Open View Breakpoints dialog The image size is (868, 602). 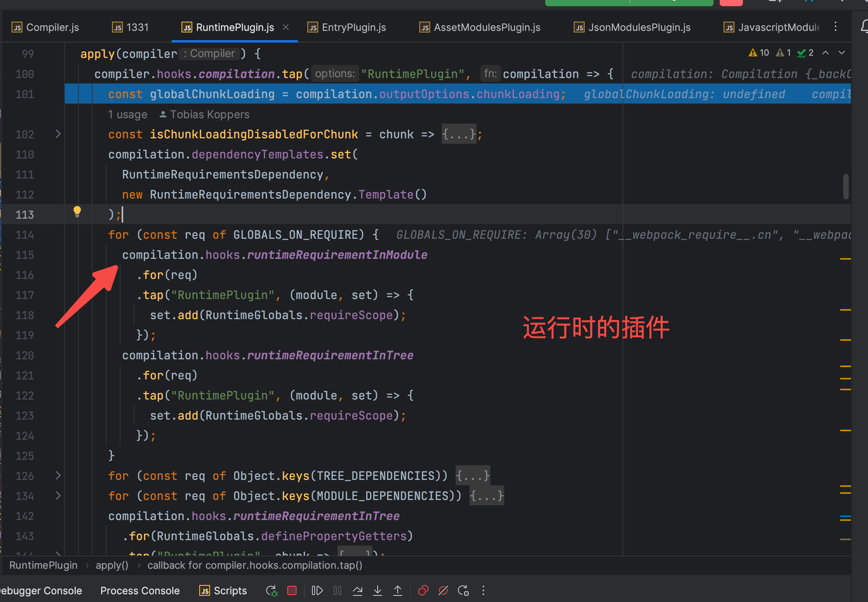tap(423, 590)
